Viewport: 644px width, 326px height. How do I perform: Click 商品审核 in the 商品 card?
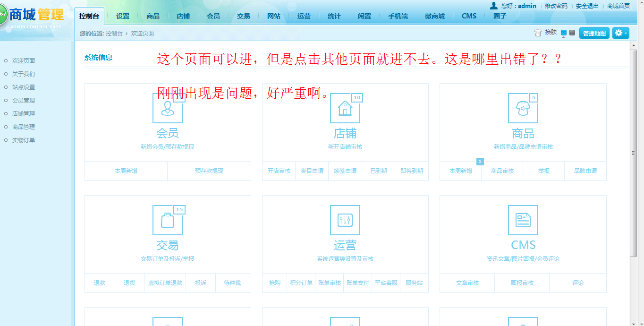click(502, 171)
